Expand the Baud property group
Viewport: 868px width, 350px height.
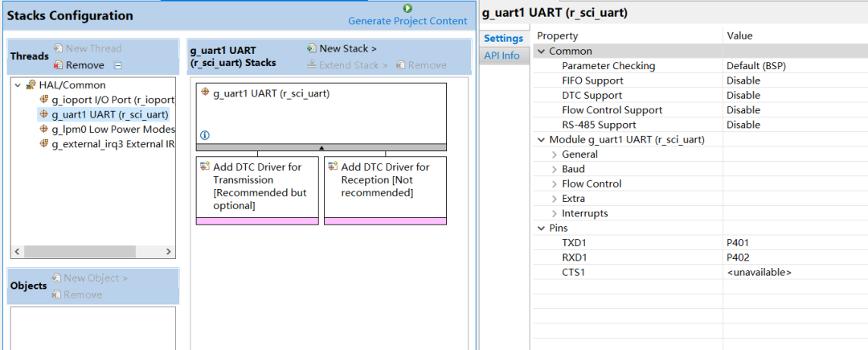pos(555,169)
